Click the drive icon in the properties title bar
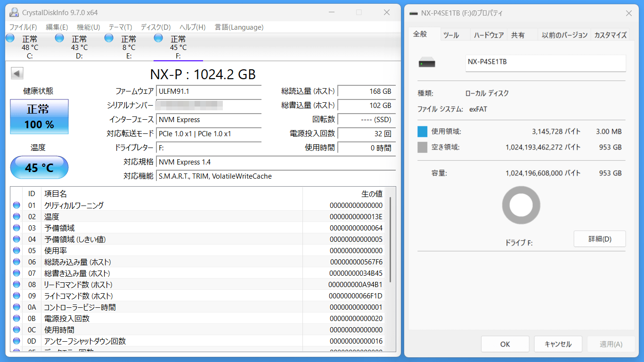Image resolution: width=644 pixels, height=362 pixels. click(414, 13)
